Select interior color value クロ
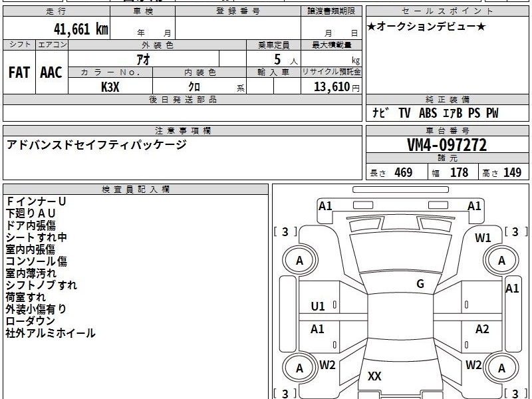 coord(194,87)
